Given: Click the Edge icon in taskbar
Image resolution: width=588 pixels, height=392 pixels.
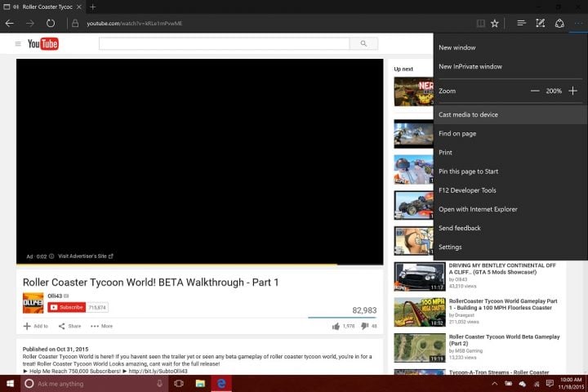Looking at the screenshot, I should (221, 383).
